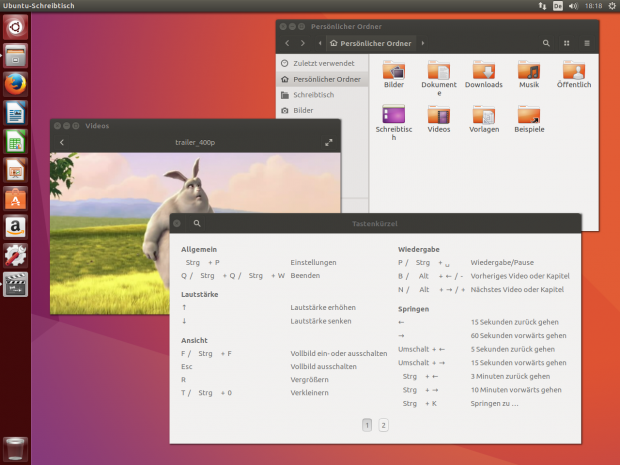Screen dimensions: 620x465
Task: Open the Ubuntu Dash search launcher
Action: pos(15,27)
